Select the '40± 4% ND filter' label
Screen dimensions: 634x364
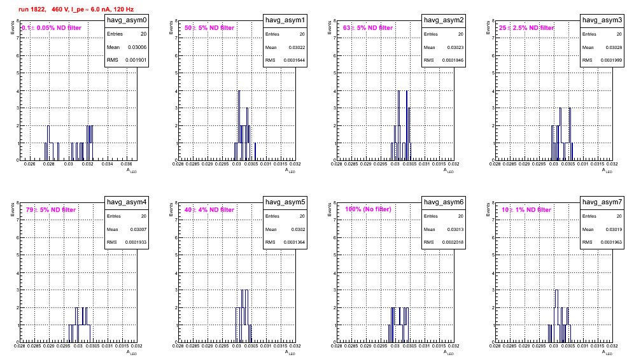pyautogui.click(x=209, y=210)
